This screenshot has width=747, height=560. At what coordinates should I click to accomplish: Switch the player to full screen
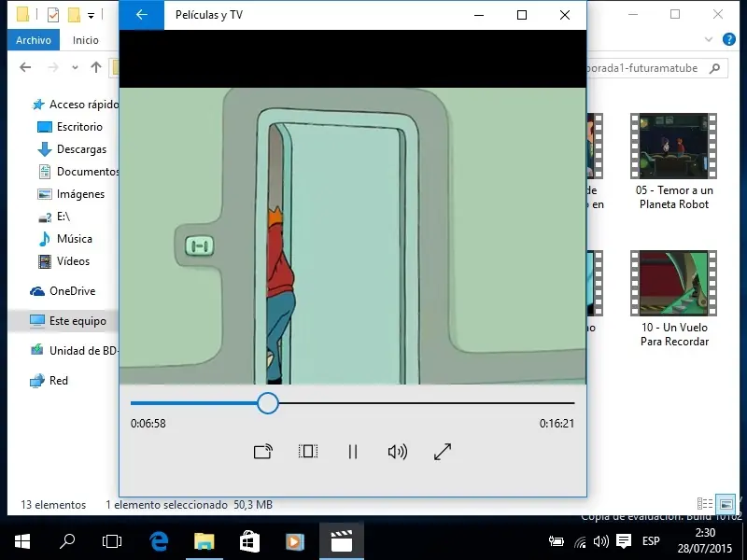443,452
